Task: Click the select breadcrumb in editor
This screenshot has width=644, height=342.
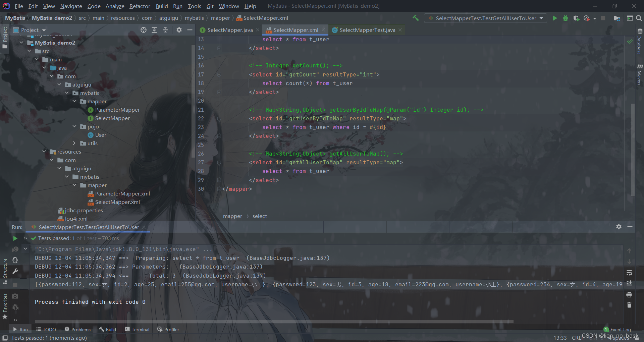Action: pyautogui.click(x=260, y=216)
